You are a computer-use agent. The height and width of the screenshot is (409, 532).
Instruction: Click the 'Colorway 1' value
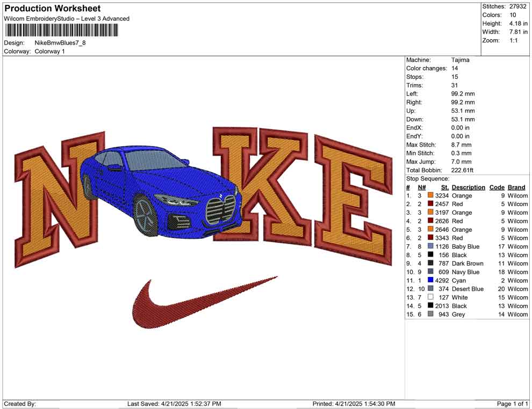point(49,51)
